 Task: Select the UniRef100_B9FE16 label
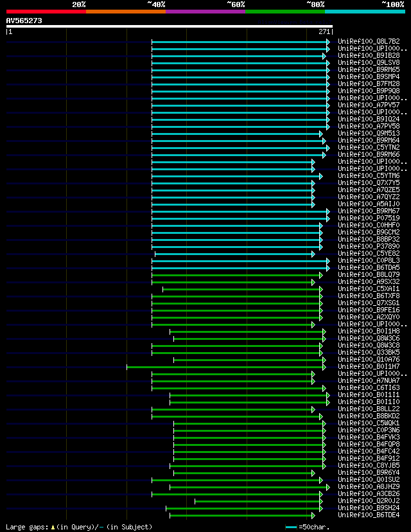click(x=369, y=310)
